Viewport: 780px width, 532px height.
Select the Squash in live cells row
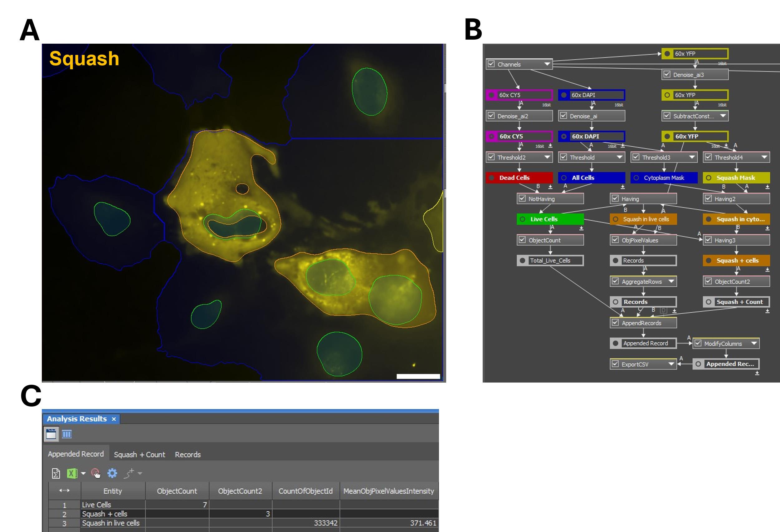(x=111, y=523)
